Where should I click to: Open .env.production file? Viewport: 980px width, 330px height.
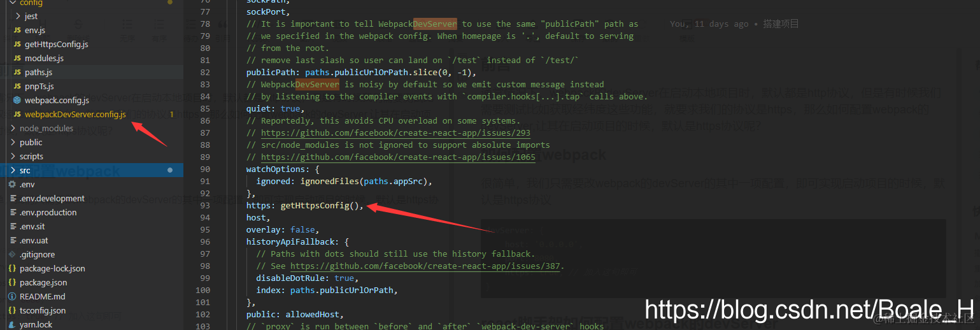pyautogui.click(x=48, y=212)
